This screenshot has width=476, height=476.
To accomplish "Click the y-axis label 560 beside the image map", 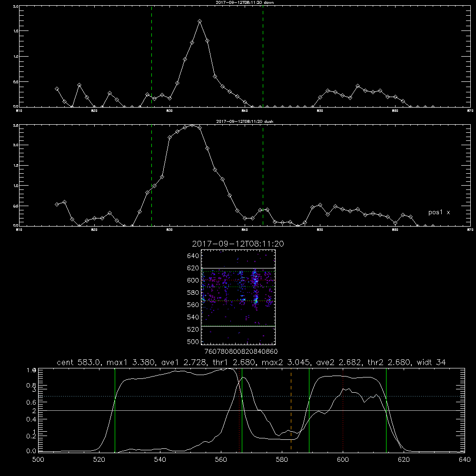I will 193,305.
